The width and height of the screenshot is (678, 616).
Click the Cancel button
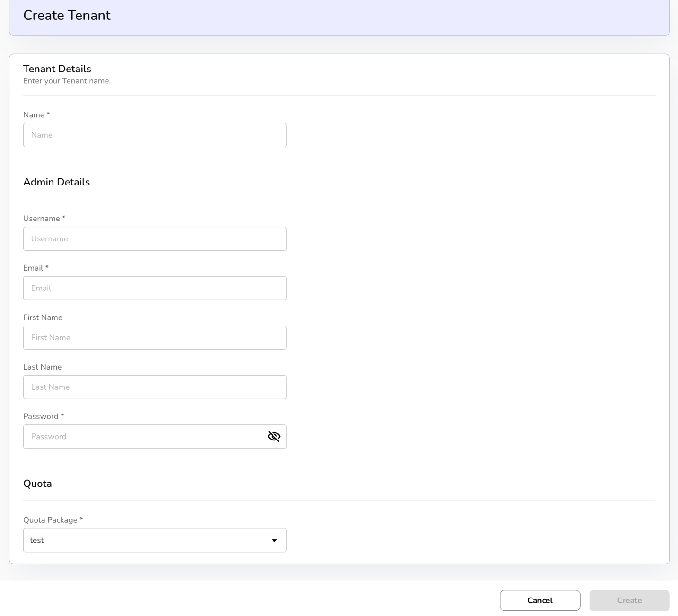point(539,600)
